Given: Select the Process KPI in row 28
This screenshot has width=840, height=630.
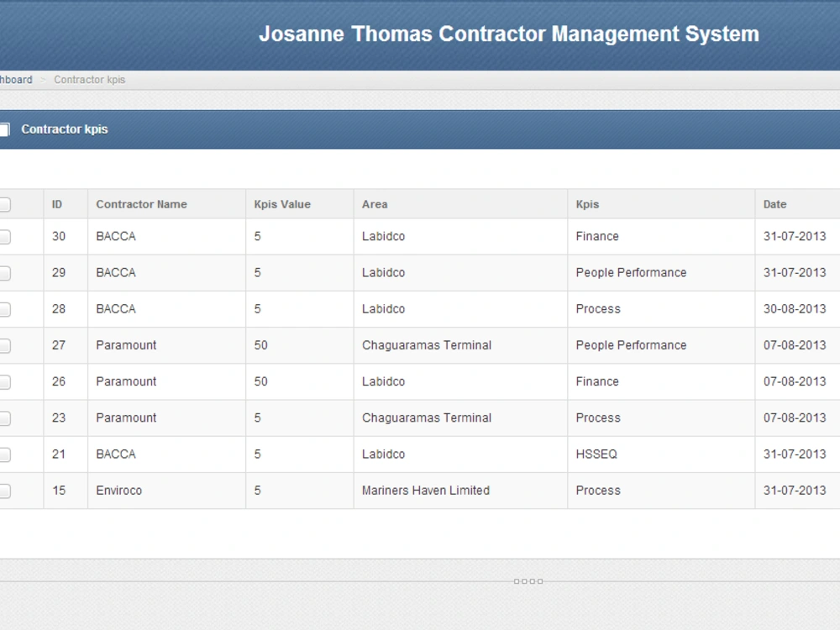Looking at the screenshot, I should [598, 309].
